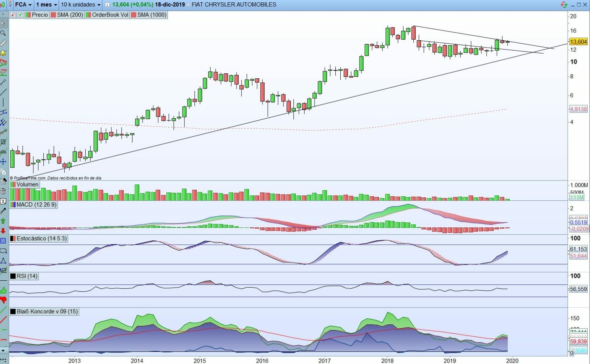Screen dimensions: 590x364
Task: Open the MACD (12 26 9) panel label
Action: click(x=33, y=205)
